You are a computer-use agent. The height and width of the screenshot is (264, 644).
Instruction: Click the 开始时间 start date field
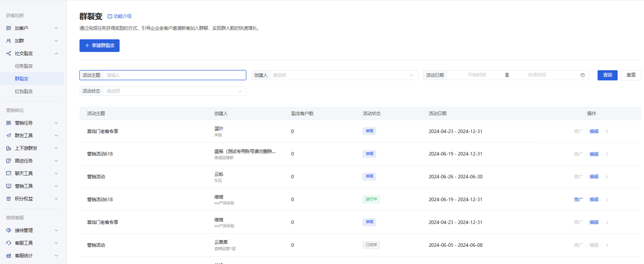click(477, 75)
